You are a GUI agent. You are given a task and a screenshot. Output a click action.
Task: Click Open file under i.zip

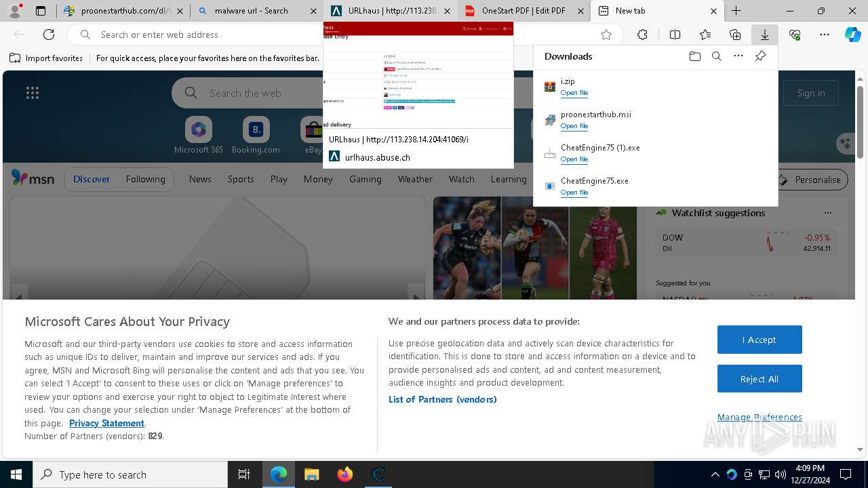tap(574, 93)
